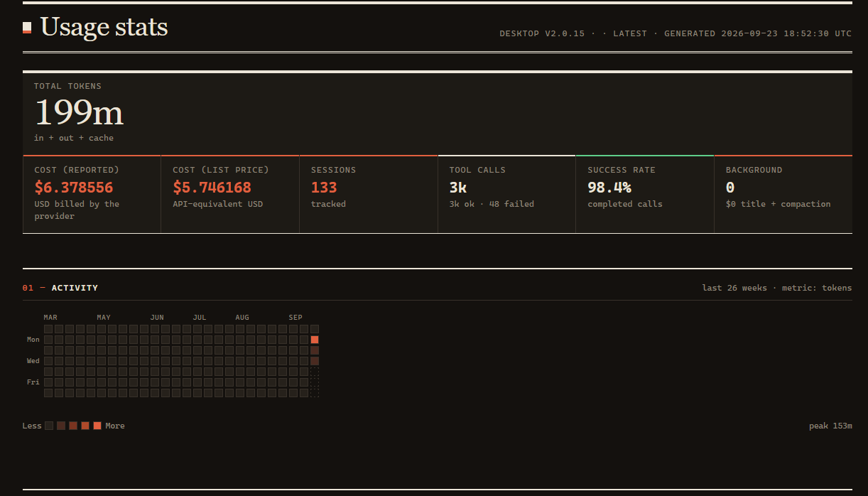Click the completed calls caption

click(625, 204)
